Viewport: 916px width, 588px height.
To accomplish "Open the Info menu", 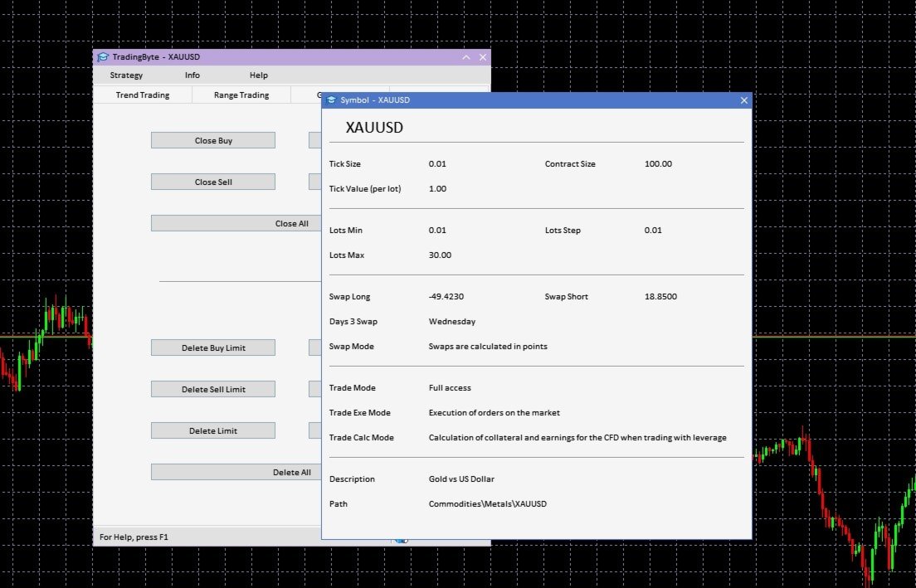I will click(192, 75).
